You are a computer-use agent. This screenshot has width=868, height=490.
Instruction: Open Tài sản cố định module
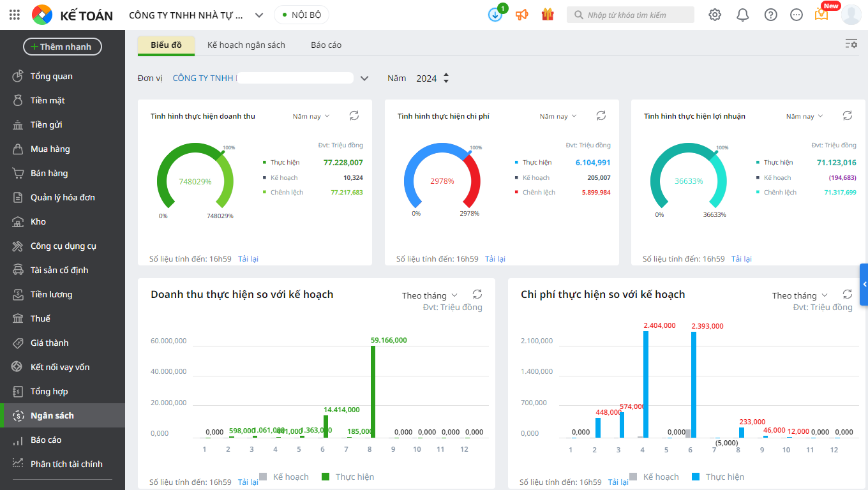(x=63, y=271)
